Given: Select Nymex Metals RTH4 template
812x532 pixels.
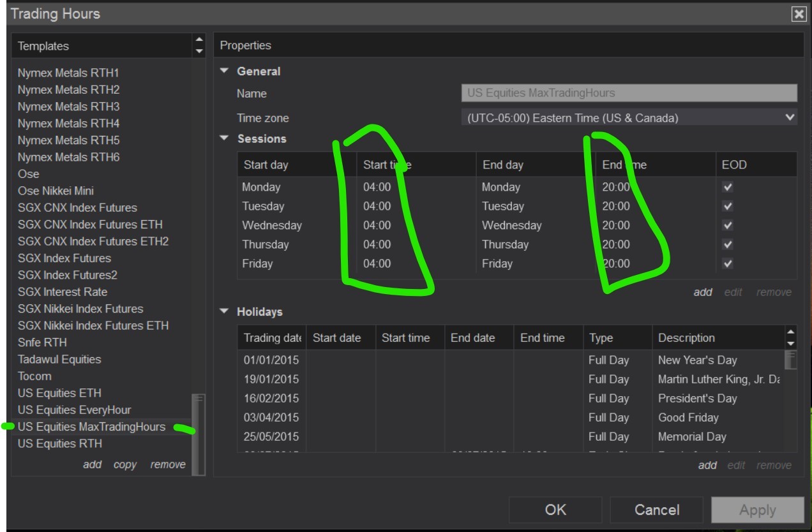Looking at the screenshot, I should 68,123.
